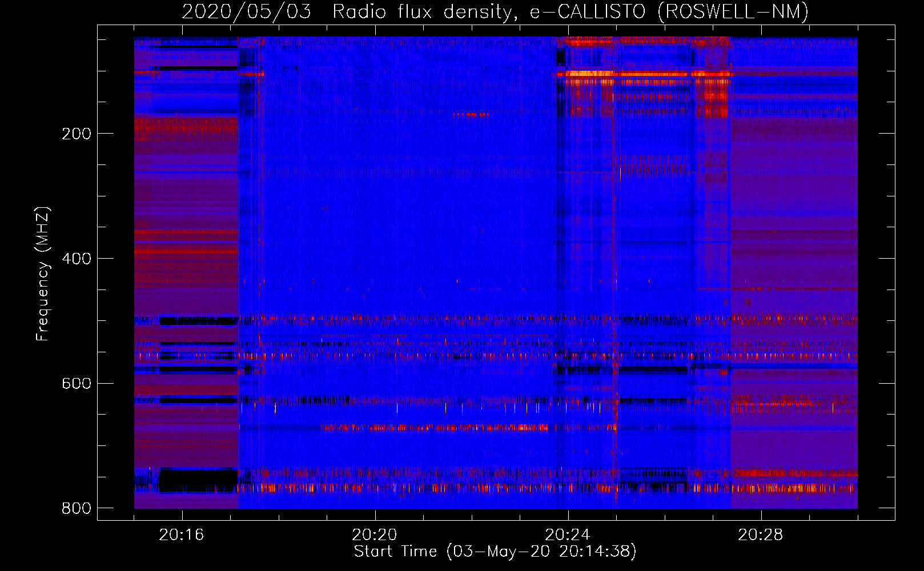Click the plot title '2020/05/03 Radio flux density, e-CALLISTO (ROSWELL-NM)'
The height and width of the screenshot is (571, 924).
coord(495,12)
